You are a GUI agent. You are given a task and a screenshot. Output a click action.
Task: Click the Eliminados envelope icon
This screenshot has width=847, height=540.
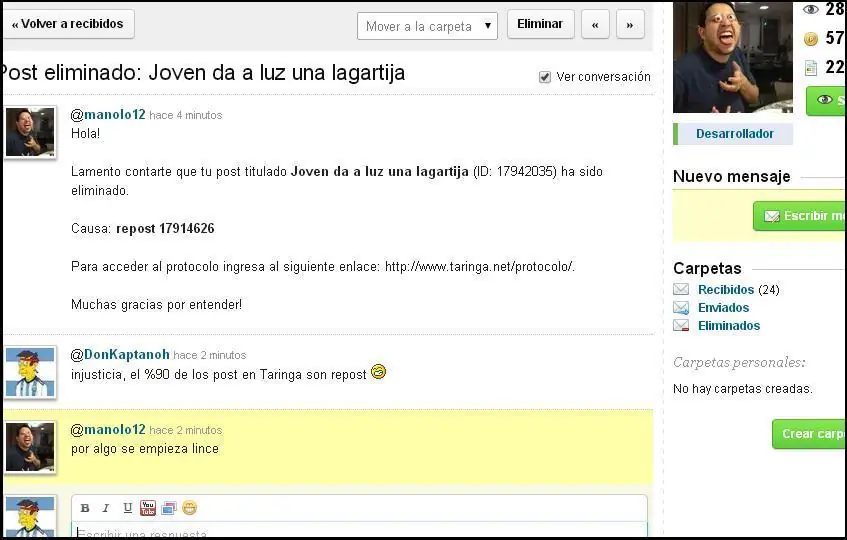[x=681, y=326]
